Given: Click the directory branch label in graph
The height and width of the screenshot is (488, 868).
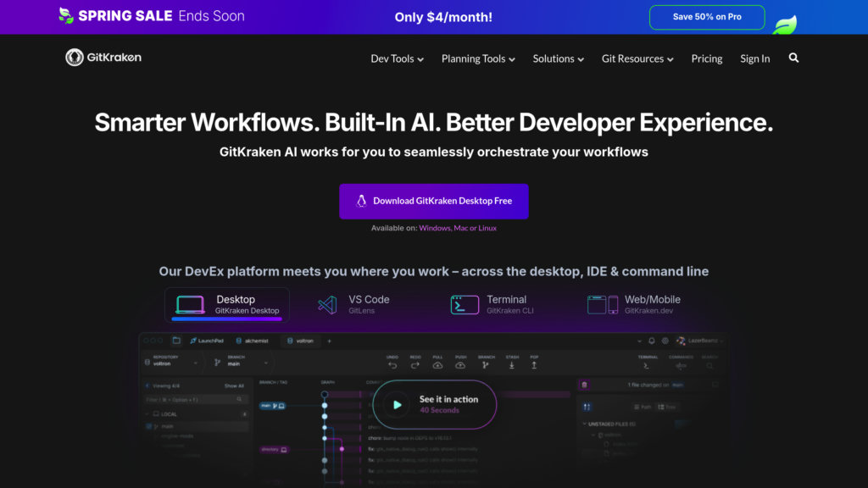Looking at the screenshot, I should [x=274, y=449].
